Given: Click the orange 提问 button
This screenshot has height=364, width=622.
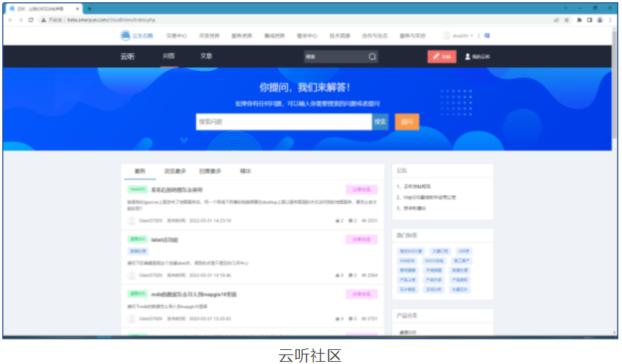Looking at the screenshot, I should click(407, 122).
